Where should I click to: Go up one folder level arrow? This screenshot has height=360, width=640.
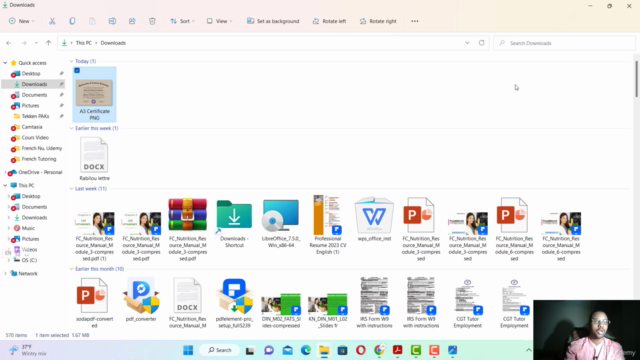pyautogui.click(x=49, y=43)
